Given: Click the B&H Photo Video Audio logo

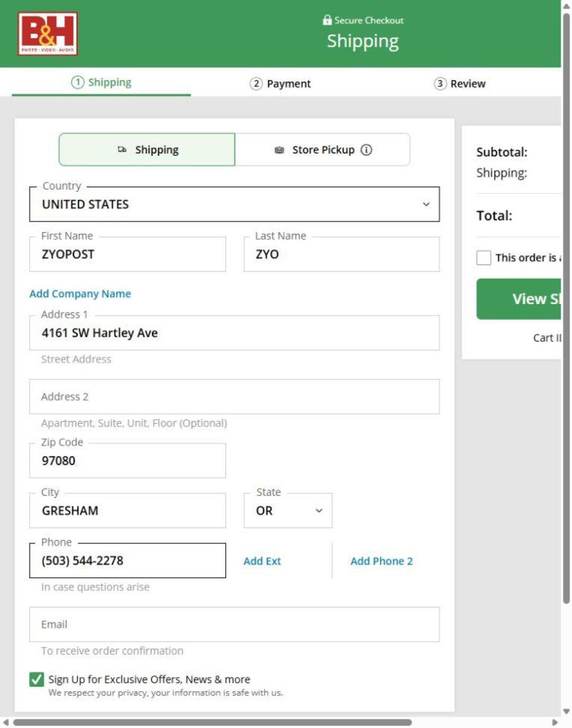Looking at the screenshot, I should click(x=48, y=34).
